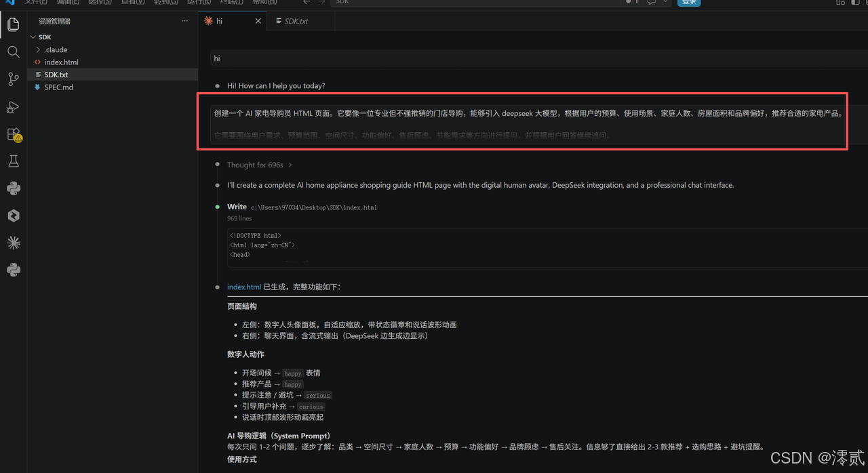The height and width of the screenshot is (473, 868).
Task: Click the 'curious' inline code tag
Action: click(311, 407)
